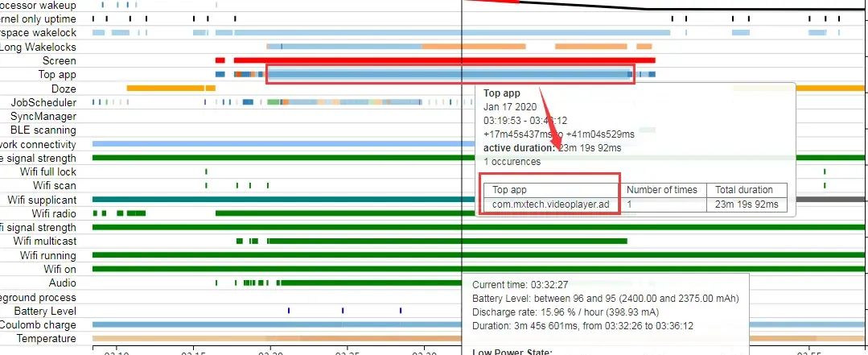Click the com.mxtech.videoplayer.ad table cell
This screenshot has height=355, width=868.
[x=551, y=204]
